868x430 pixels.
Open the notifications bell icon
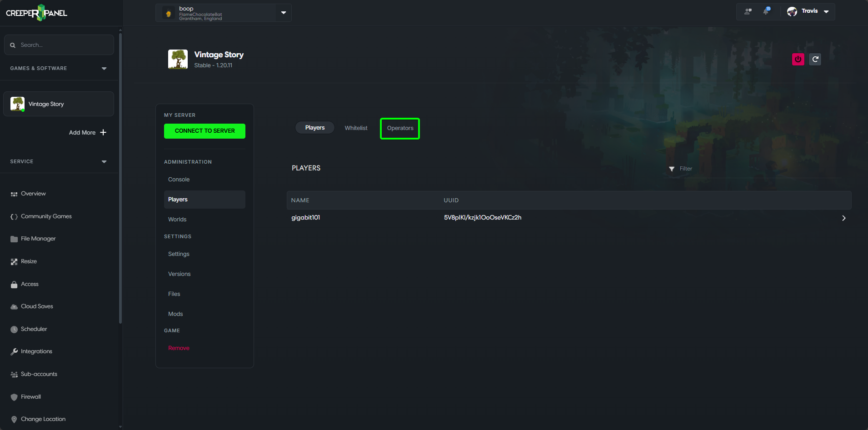(x=766, y=11)
